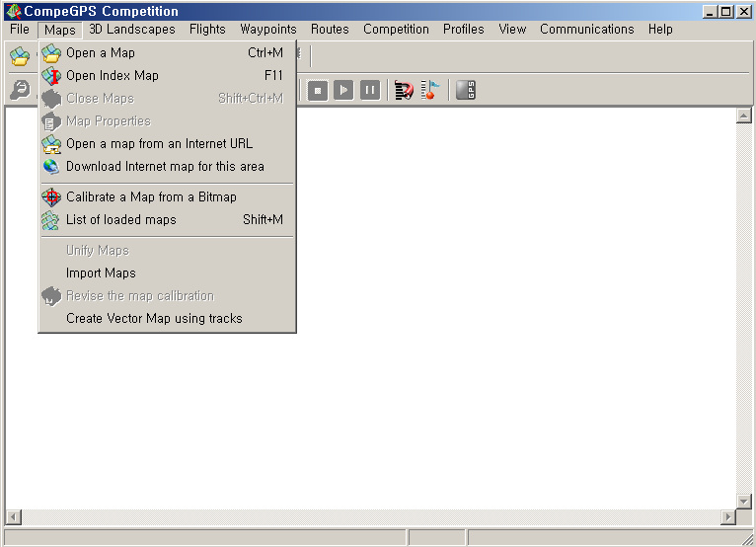Open the Waypoints menu
Screen dimensions: 756x547
[268, 30]
